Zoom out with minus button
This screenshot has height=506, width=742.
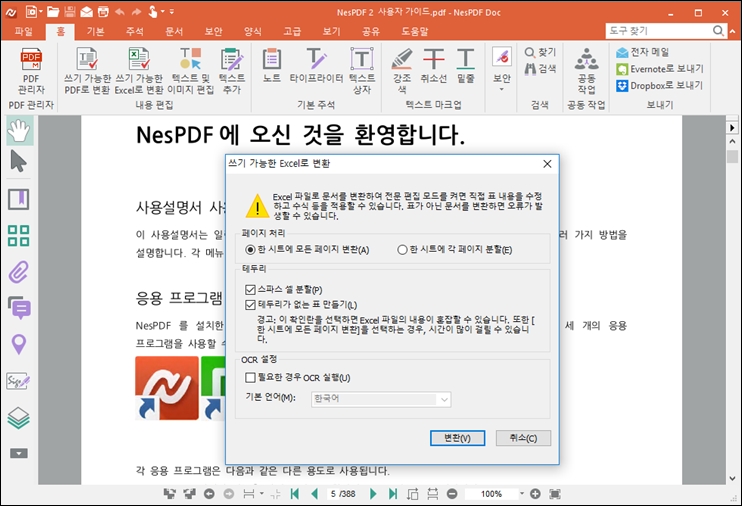tap(452, 494)
